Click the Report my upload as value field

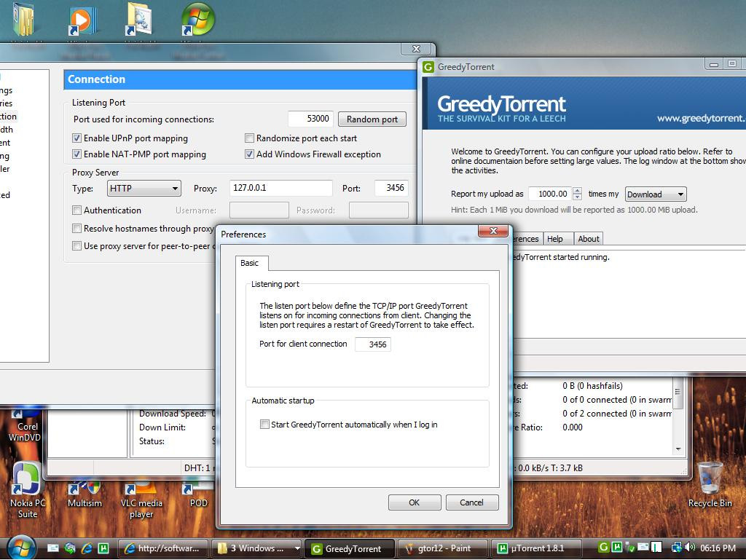click(x=549, y=194)
